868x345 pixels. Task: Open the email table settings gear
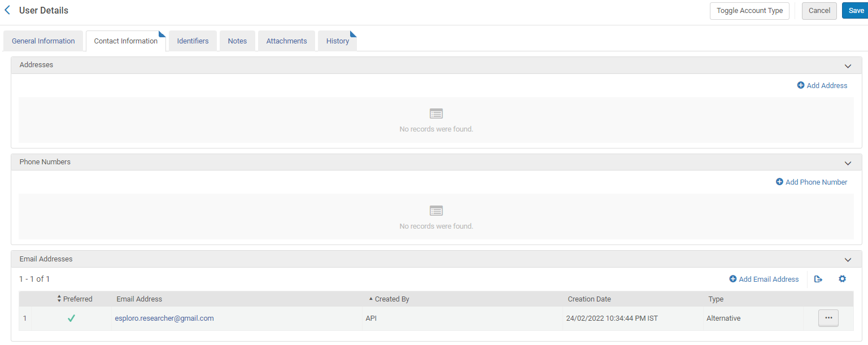[843, 279]
